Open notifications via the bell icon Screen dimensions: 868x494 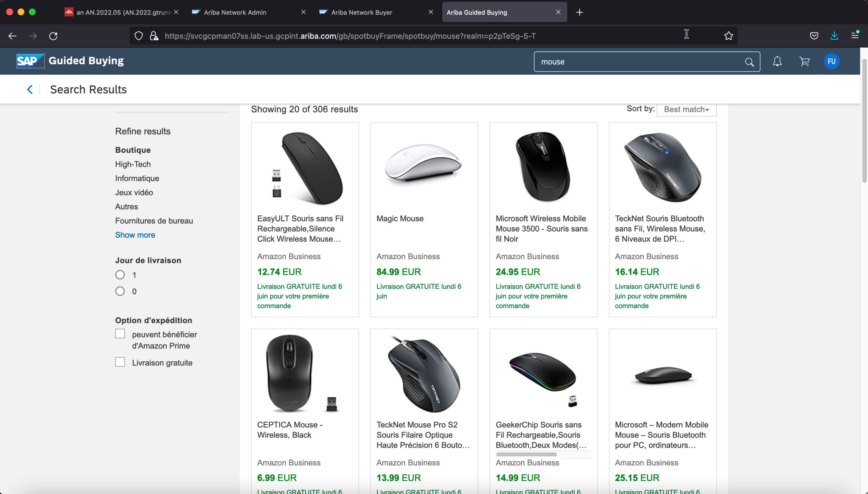777,61
